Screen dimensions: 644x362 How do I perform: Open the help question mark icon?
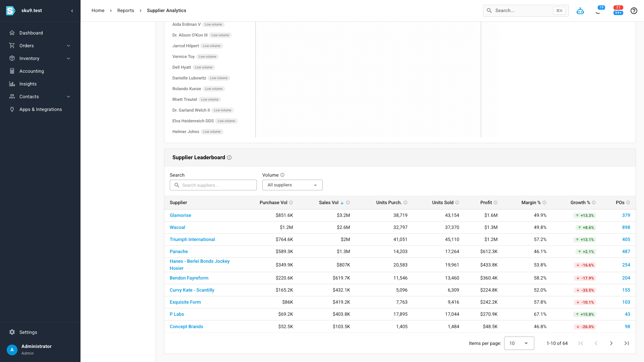(x=634, y=11)
